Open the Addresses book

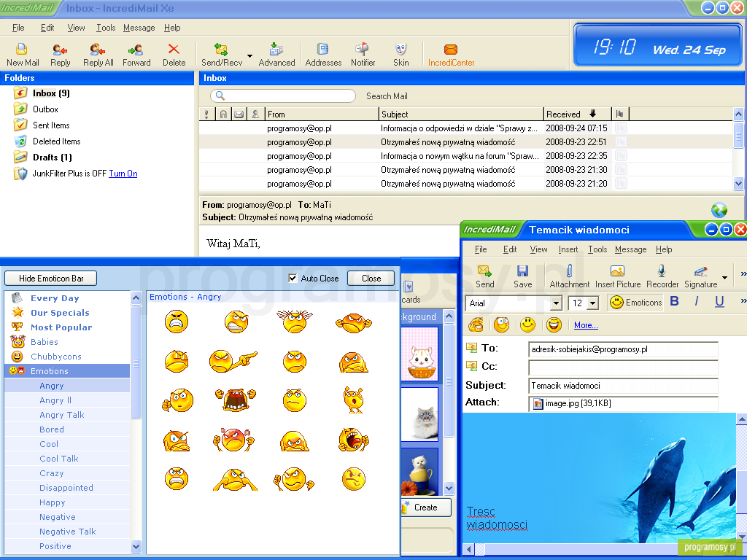click(323, 55)
